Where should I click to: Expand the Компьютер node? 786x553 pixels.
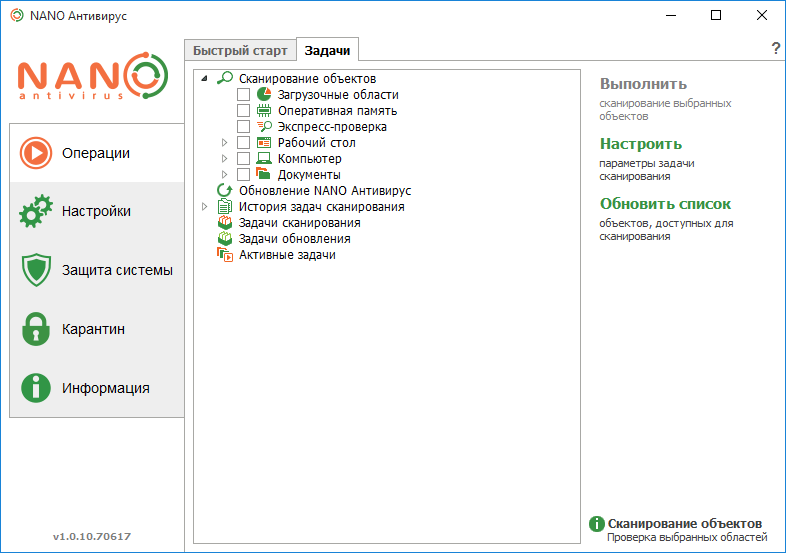click(224, 158)
